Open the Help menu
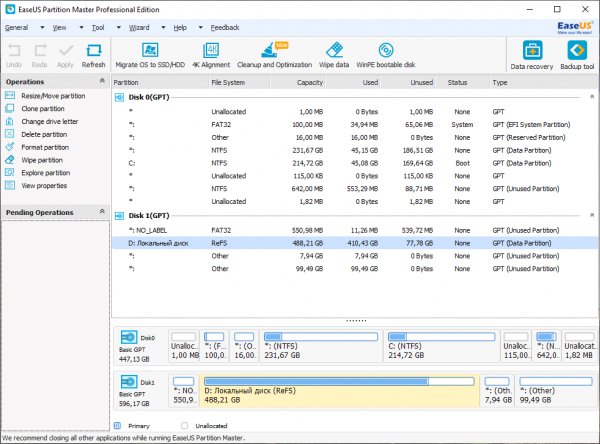The width and height of the screenshot is (600, 444). (180, 28)
